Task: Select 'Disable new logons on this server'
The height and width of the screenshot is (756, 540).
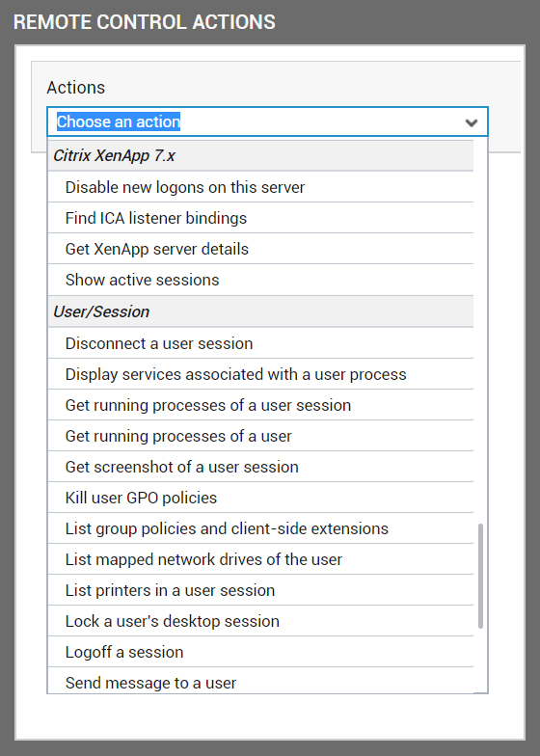Action: click(x=260, y=187)
